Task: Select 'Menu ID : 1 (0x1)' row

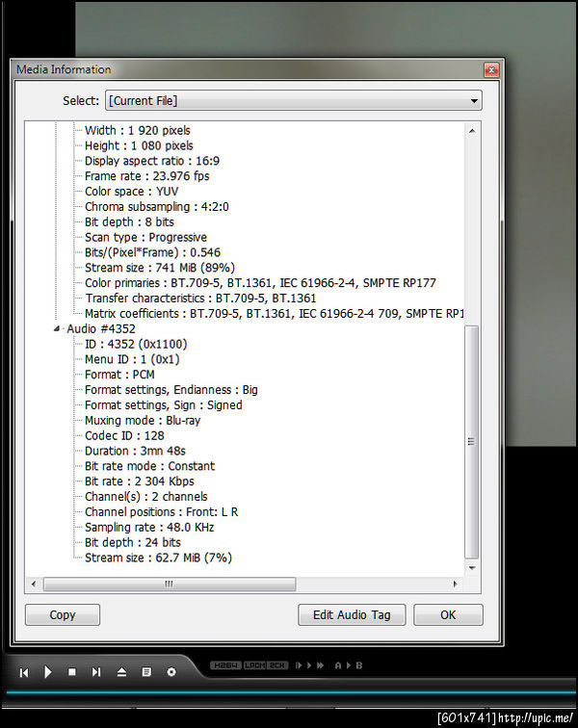Action: coord(132,360)
